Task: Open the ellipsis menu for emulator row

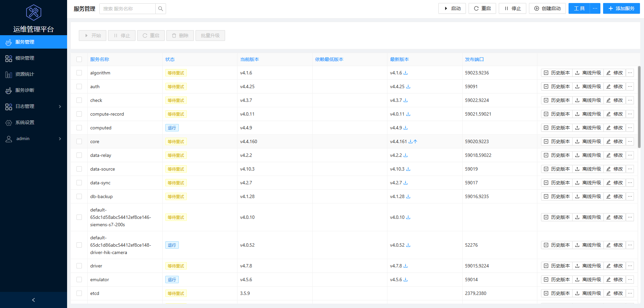Action: 630,280
